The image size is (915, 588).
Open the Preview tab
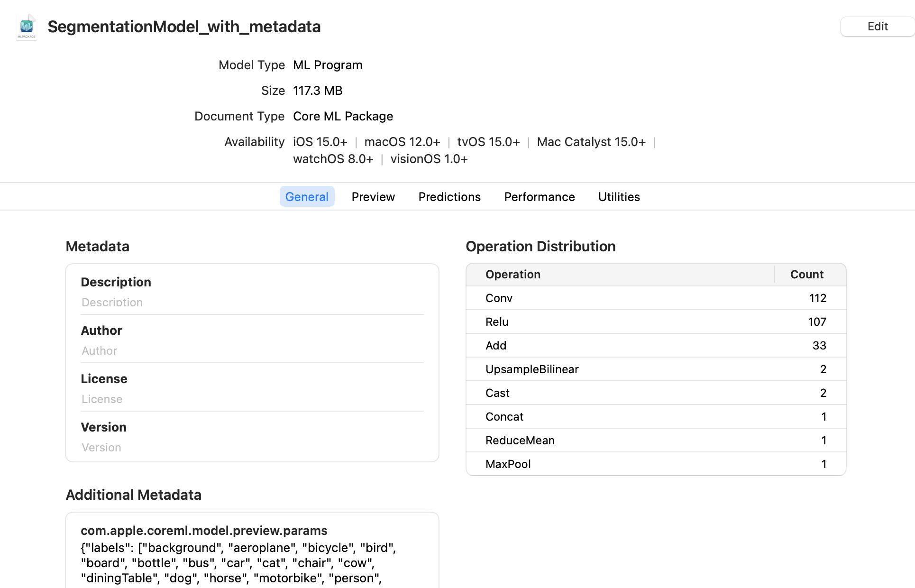373,197
